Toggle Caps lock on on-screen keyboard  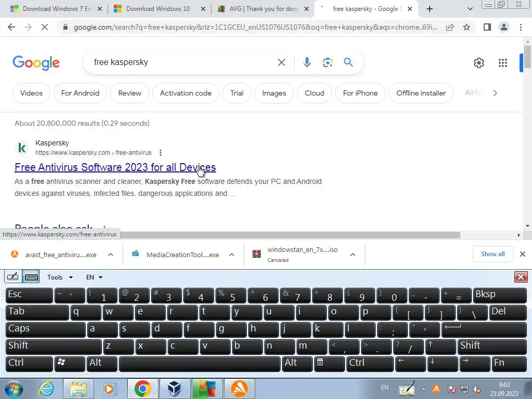tap(46, 330)
